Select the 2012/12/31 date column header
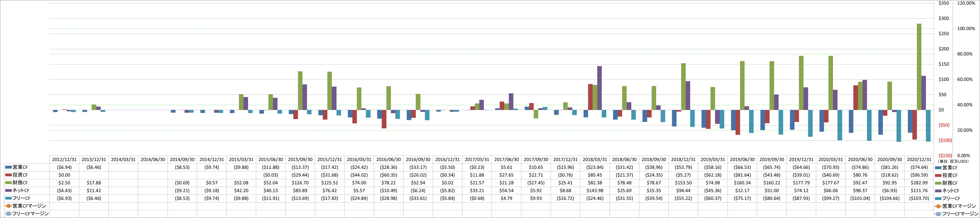Screen dimensions: 980x218 [64, 159]
